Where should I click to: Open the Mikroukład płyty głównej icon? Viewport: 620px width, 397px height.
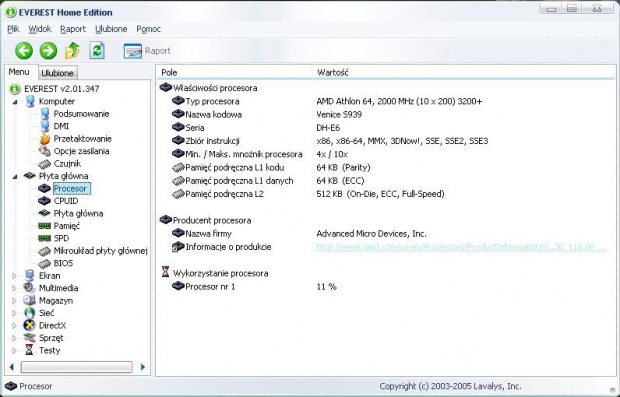45,251
